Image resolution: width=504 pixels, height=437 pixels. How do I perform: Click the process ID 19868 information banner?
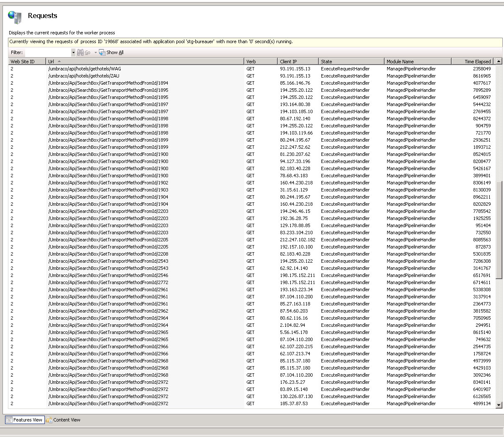tap(256, 42)
